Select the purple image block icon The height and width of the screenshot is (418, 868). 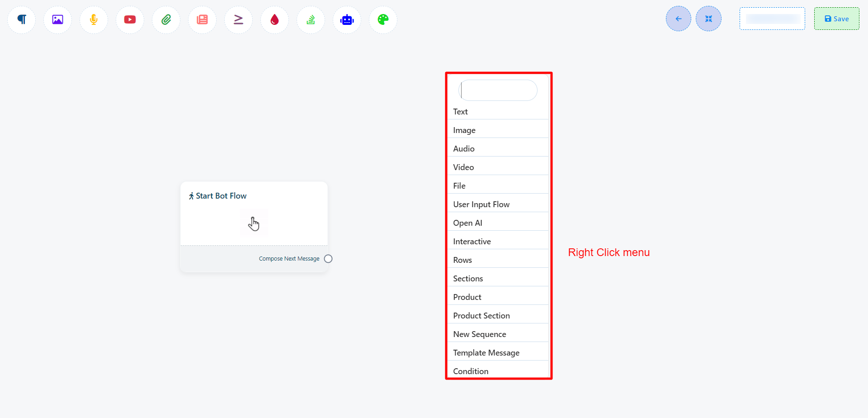57,19
